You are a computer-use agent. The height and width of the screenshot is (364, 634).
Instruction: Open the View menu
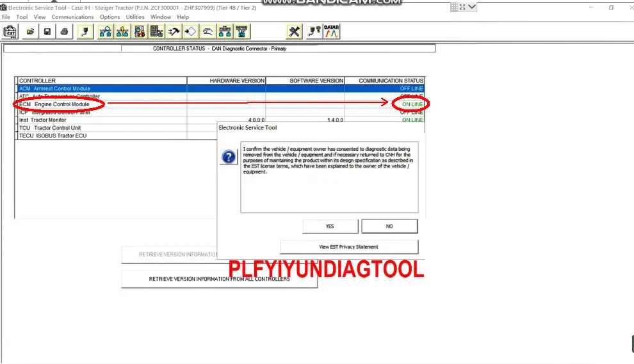point(40,17)
